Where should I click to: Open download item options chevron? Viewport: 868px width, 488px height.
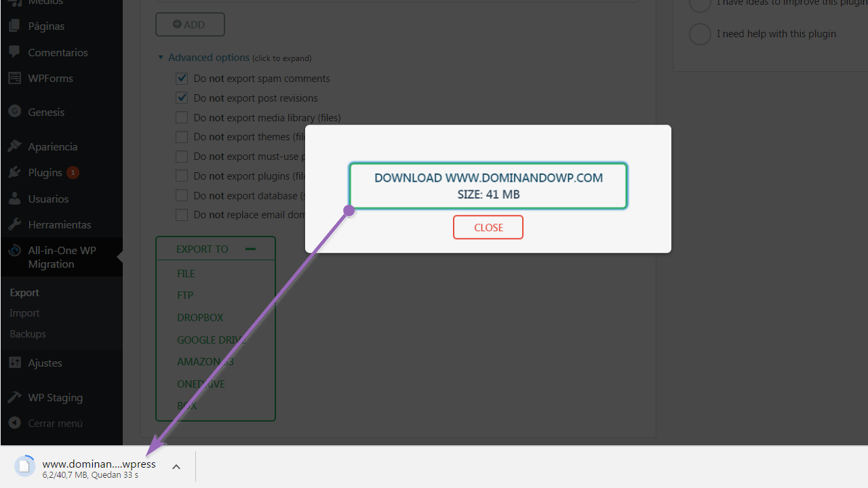(x=176, y=466)
